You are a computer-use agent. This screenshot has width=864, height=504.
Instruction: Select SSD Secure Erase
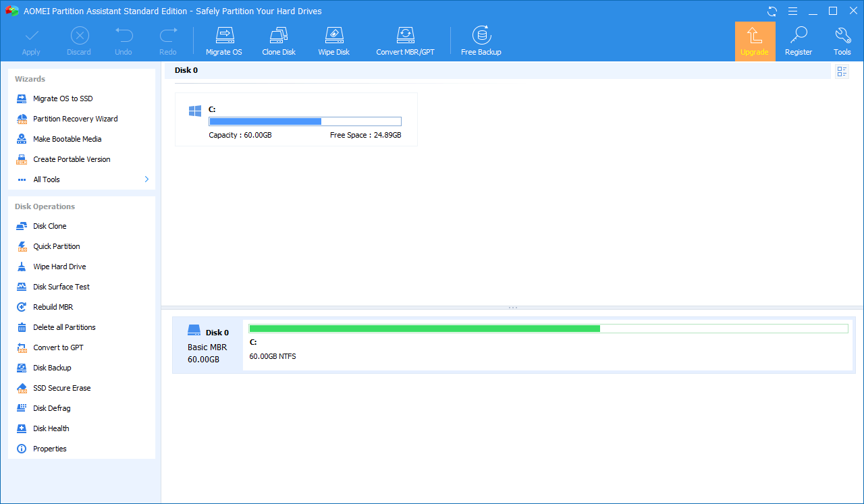click(x=61, y=388)
